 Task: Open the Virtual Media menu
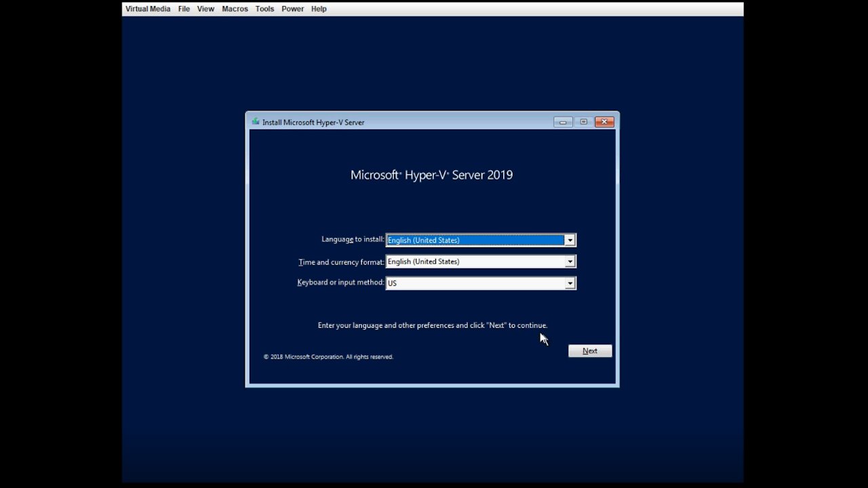148,9
